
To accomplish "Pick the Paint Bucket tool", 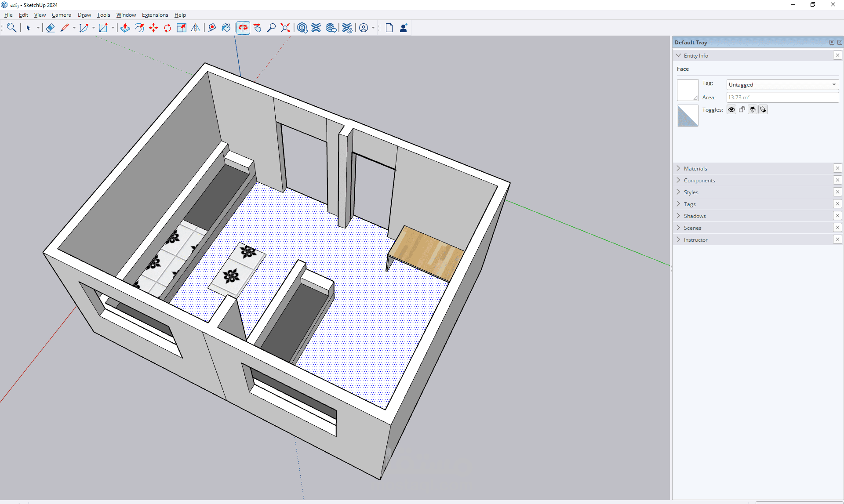I will (x=226, y=28).
